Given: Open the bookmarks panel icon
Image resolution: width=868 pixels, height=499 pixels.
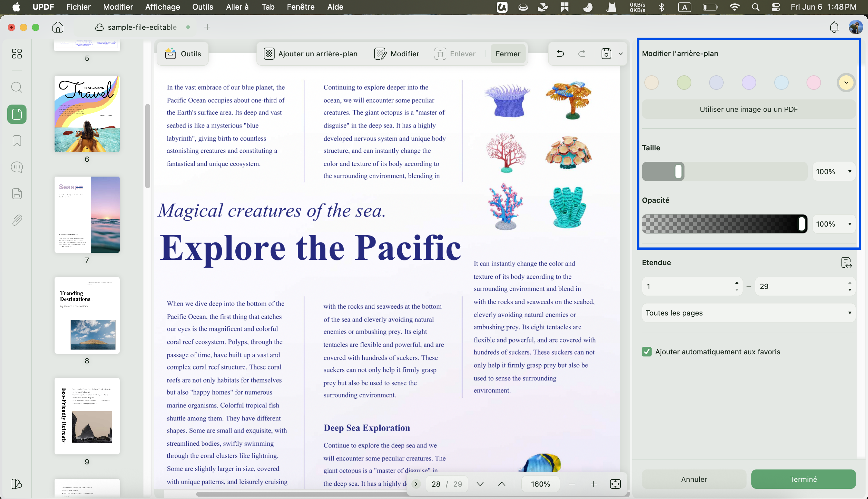Looking at the screenshot, I should (17, 141).
